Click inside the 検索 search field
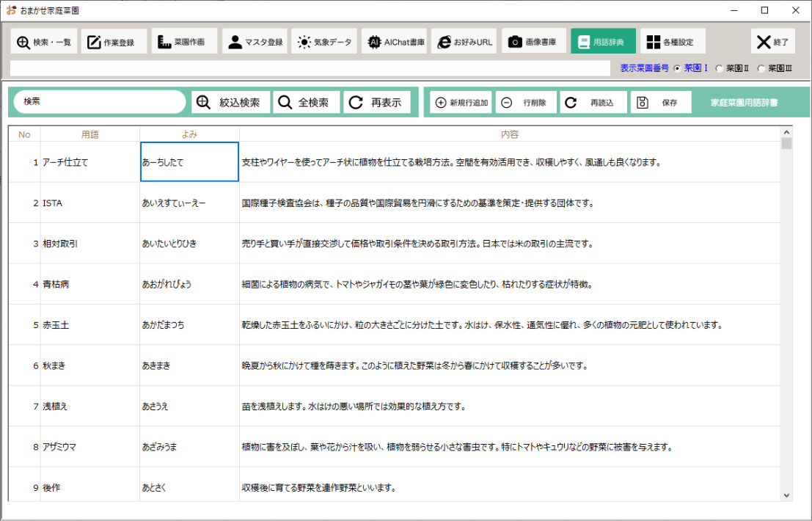The height and width of the screenshot is (521, 812). click(99, 101)
